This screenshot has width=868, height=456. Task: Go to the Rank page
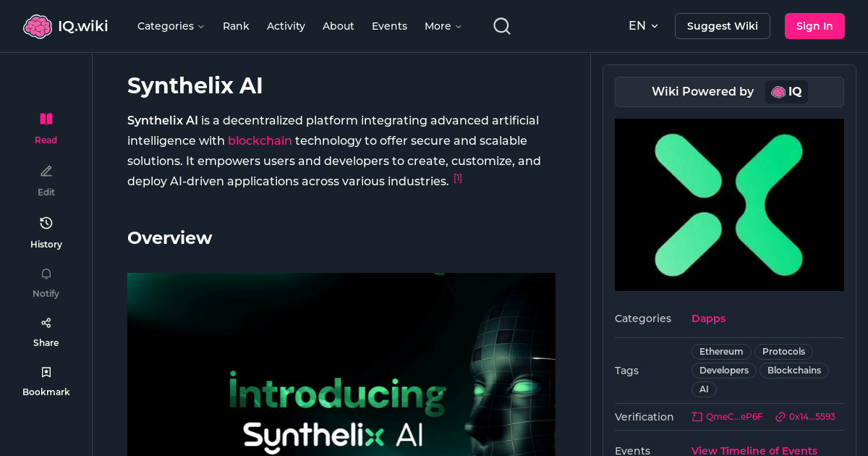236,26
